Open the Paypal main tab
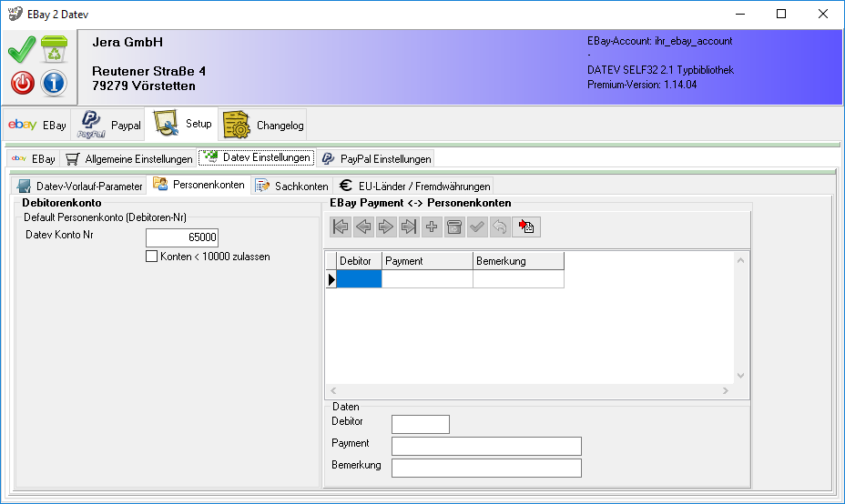This screenshot has height=504, width=845. click(111, 125)
